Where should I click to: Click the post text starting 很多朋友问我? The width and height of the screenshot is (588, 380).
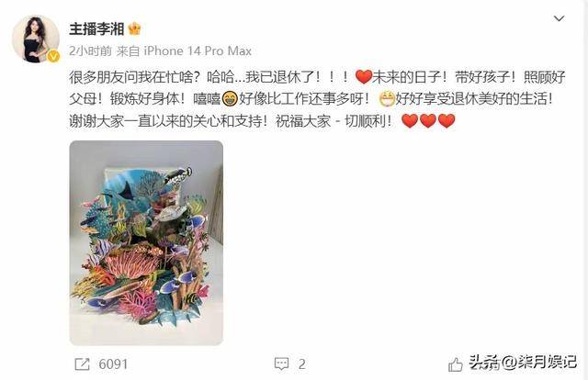tap(317, 99)
